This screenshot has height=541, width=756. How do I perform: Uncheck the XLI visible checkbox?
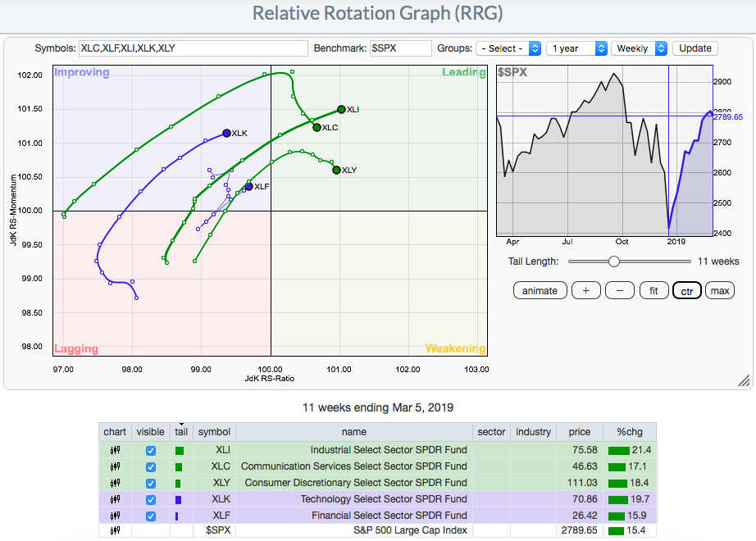point(150,450)
